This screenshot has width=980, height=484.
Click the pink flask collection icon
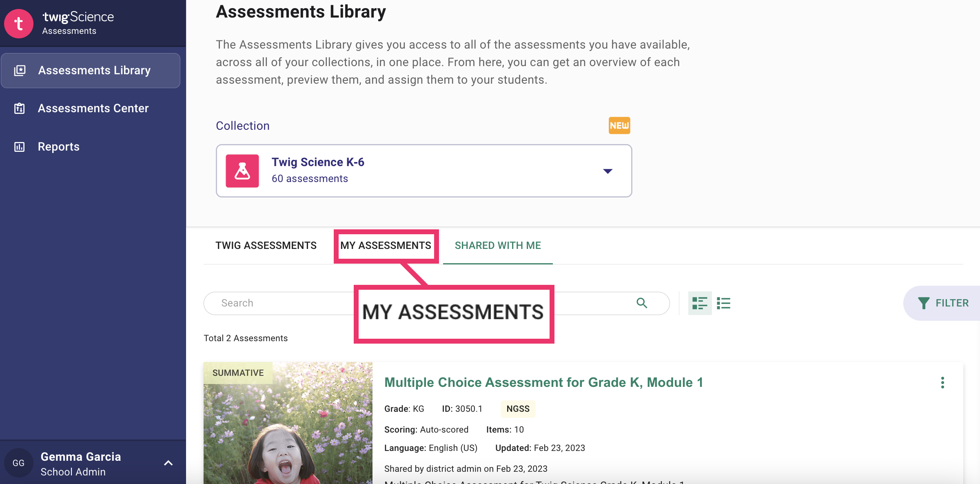click(242, 171)
